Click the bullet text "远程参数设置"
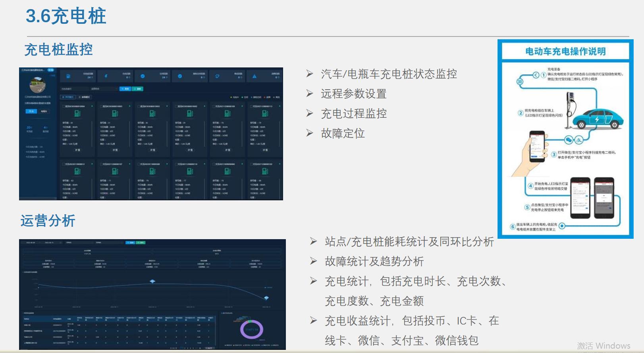Viewport: 644px width, 353px height. pyautogui.click(x=354, y=94)
